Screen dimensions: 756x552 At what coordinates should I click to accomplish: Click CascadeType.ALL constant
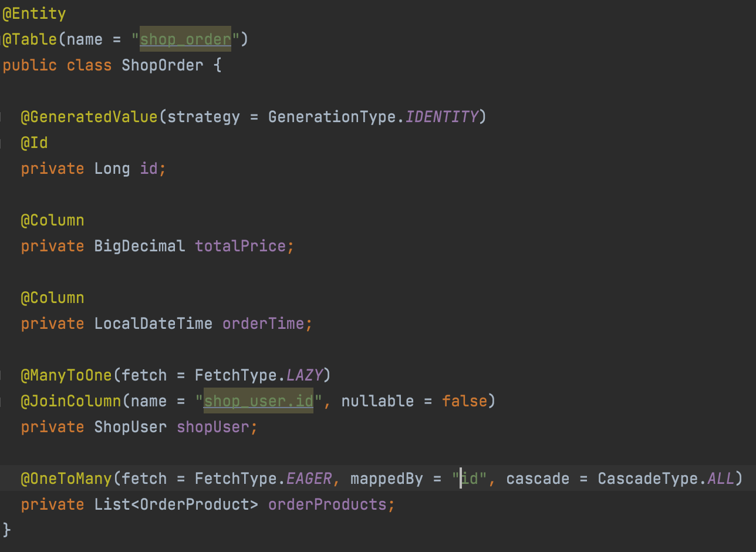click(x=666, y=479)
